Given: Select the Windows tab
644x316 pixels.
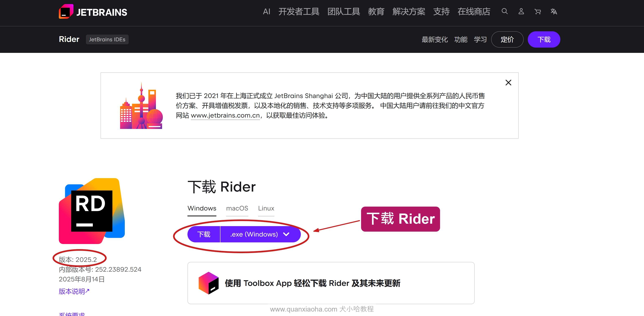Looking at the screenshot, I should 202,208.
